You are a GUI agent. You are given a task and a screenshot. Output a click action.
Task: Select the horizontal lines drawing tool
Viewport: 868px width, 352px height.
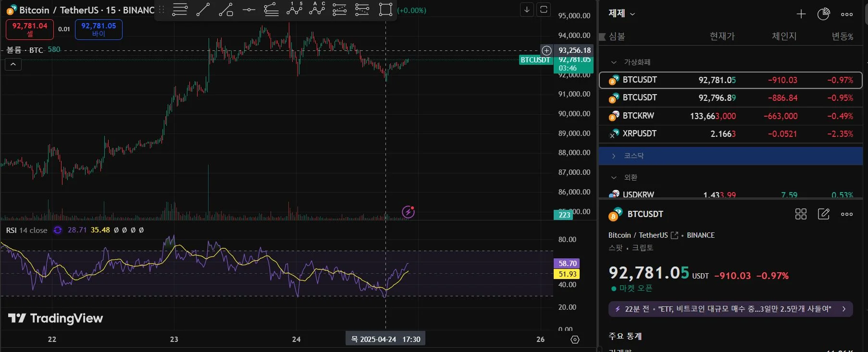coord(180,10)
